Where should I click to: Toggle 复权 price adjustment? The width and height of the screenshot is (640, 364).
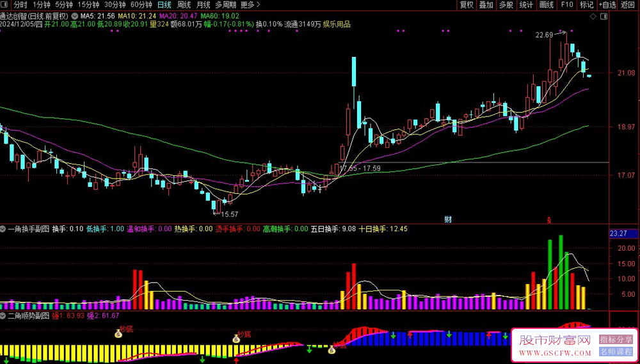coord(466,5)
